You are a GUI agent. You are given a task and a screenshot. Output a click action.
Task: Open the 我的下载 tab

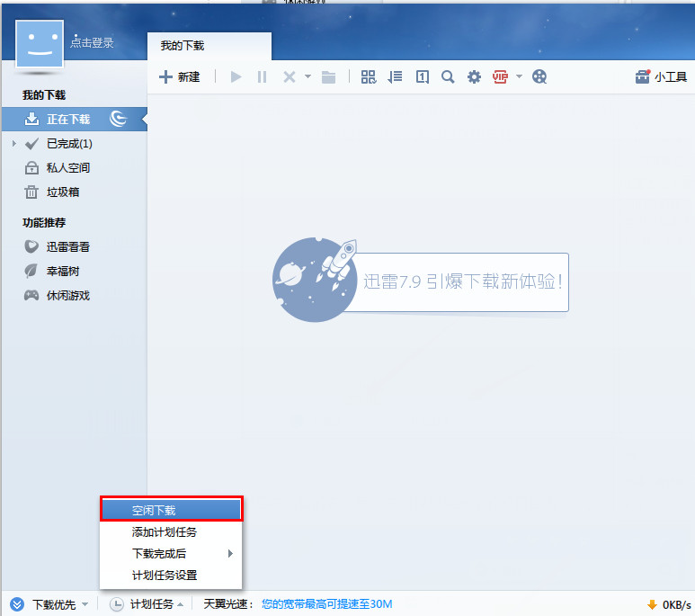coord(209,46)
